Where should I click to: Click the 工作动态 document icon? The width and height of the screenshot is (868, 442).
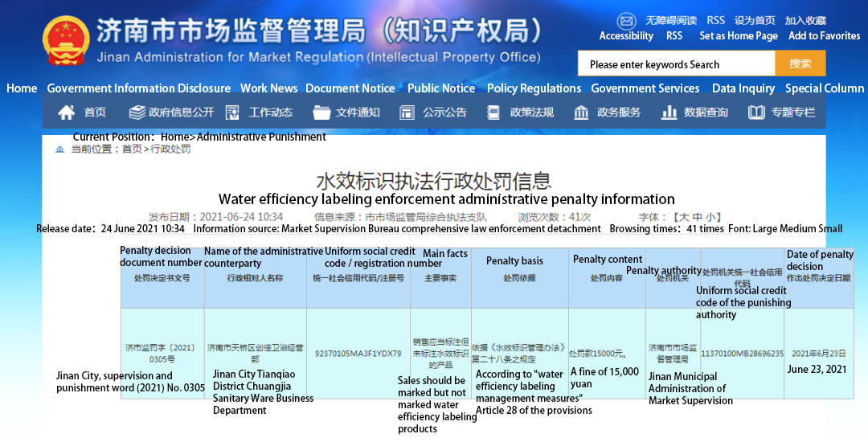point(232,113)
